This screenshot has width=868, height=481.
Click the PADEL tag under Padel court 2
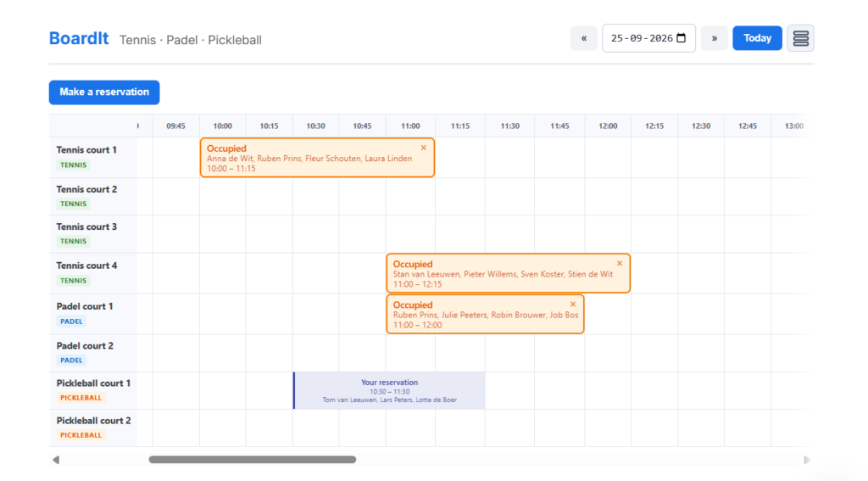pos(71,361)
